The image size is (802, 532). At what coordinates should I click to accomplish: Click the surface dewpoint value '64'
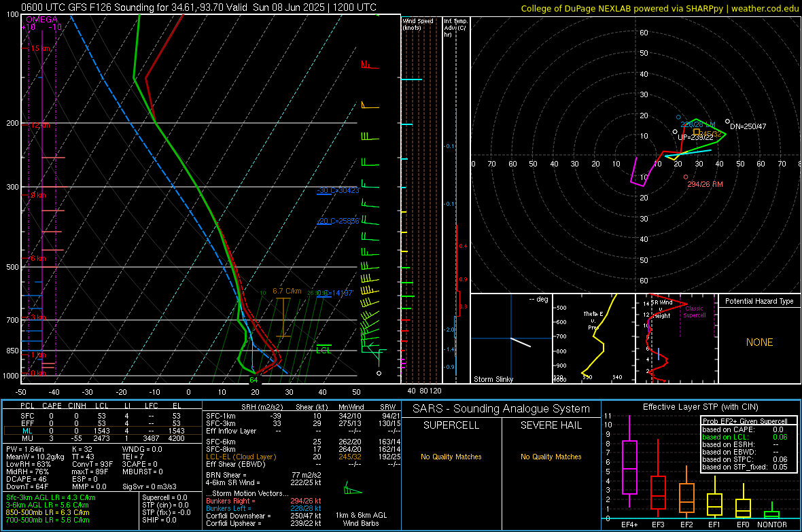coord(254,380)
